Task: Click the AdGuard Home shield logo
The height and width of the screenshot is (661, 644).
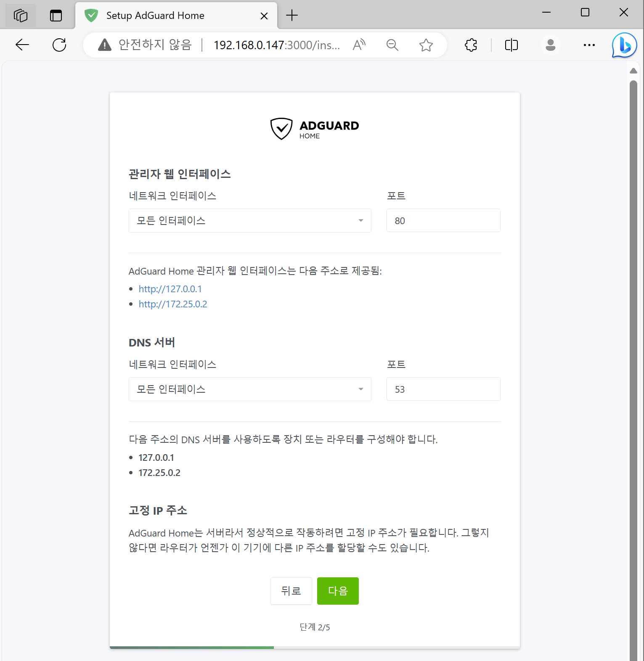Action: click(x=281, y=129)
